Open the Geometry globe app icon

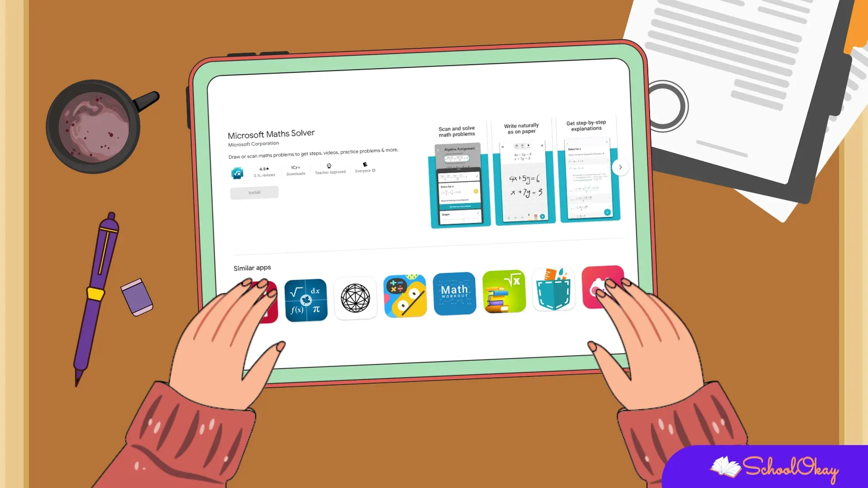pos(355,296)
